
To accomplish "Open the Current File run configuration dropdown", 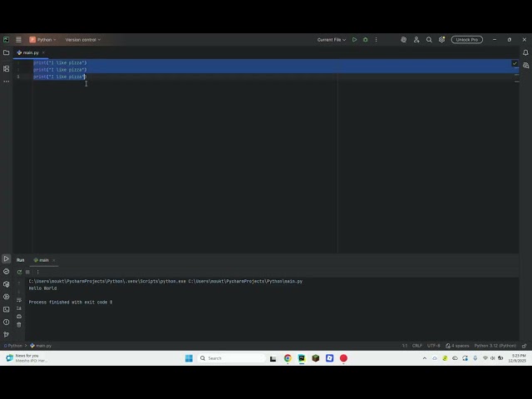I will [x=332, y=40].
